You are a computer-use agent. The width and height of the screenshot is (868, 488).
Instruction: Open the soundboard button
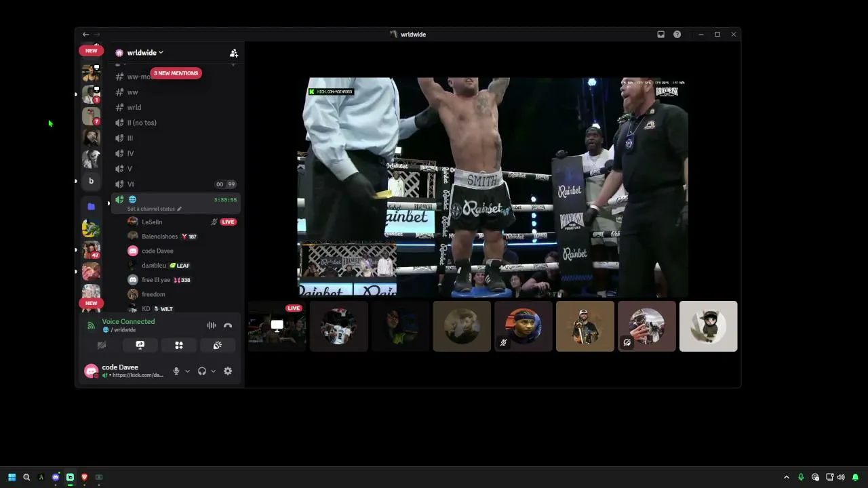[x=217, y=345]
